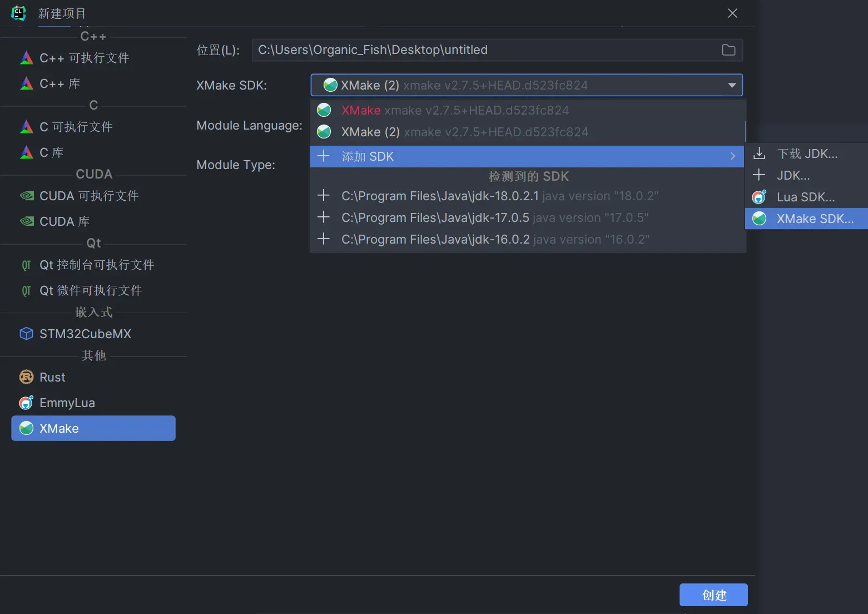Select CUDA 可执行文件 project type
Image resolution: width=868 pixels, height=614 pixels.
(x=93, y=196)
